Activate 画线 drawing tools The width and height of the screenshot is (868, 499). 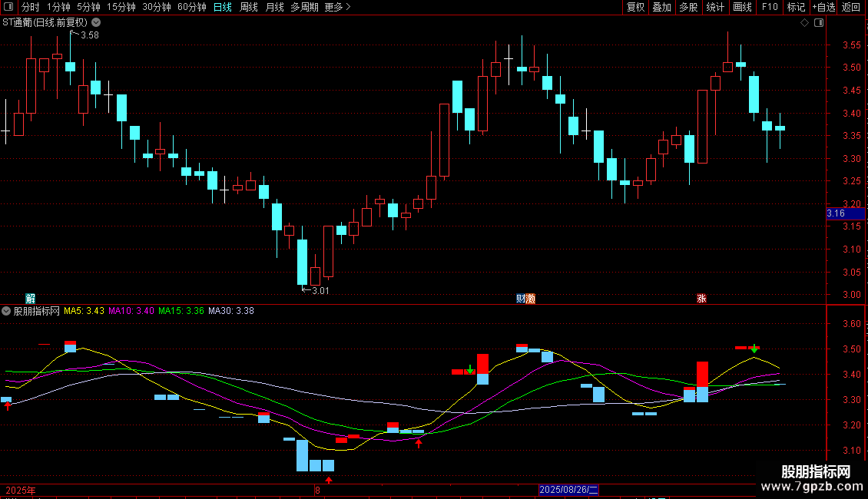[742, 7]
